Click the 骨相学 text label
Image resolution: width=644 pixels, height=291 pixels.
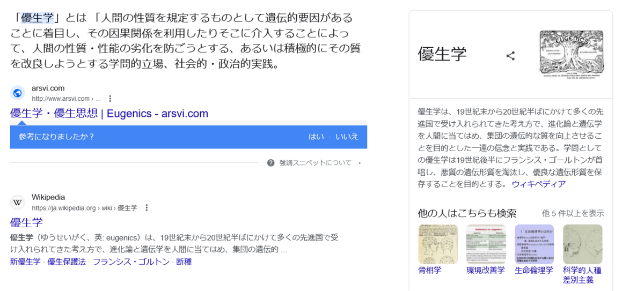[x=429, y=270]
